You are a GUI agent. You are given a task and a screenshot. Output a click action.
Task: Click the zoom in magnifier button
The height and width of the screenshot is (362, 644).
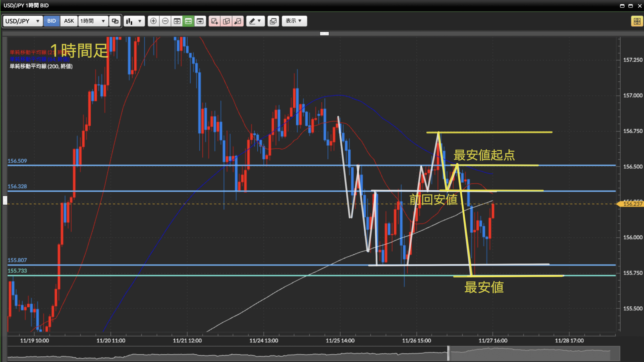[153, 21]
